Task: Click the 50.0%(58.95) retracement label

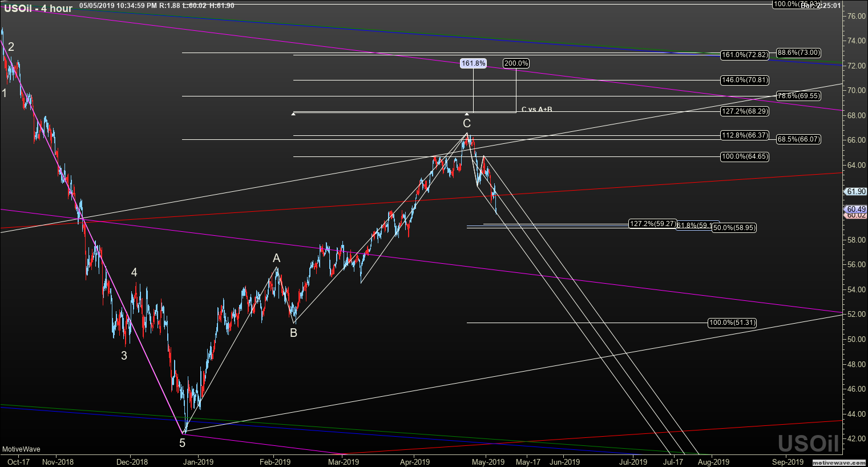Action: tap(734, 228)
